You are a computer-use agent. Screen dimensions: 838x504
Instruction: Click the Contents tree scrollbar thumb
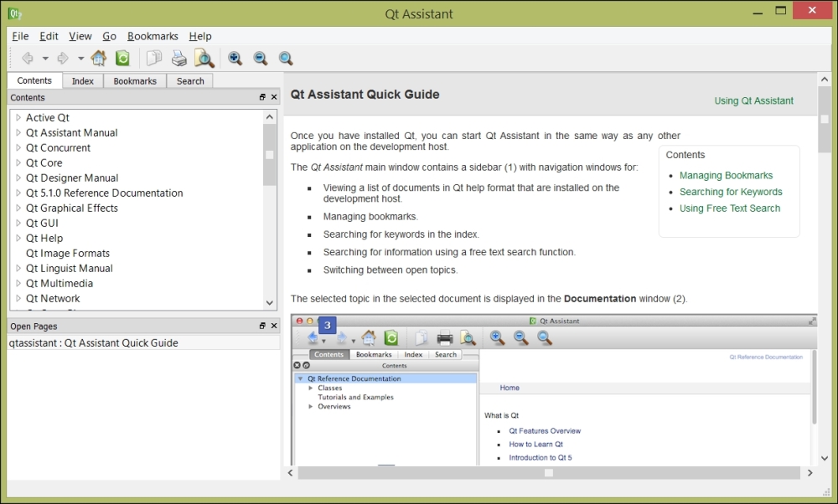tap(269, 155)
